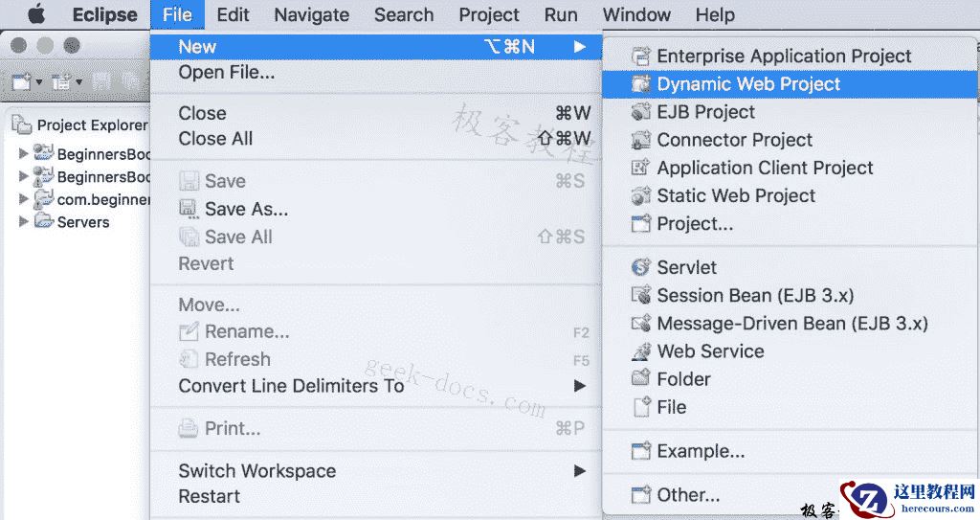Click the Project Explorer panel icon
This screenshot has width=980, height=520.
tap(21, 124)
